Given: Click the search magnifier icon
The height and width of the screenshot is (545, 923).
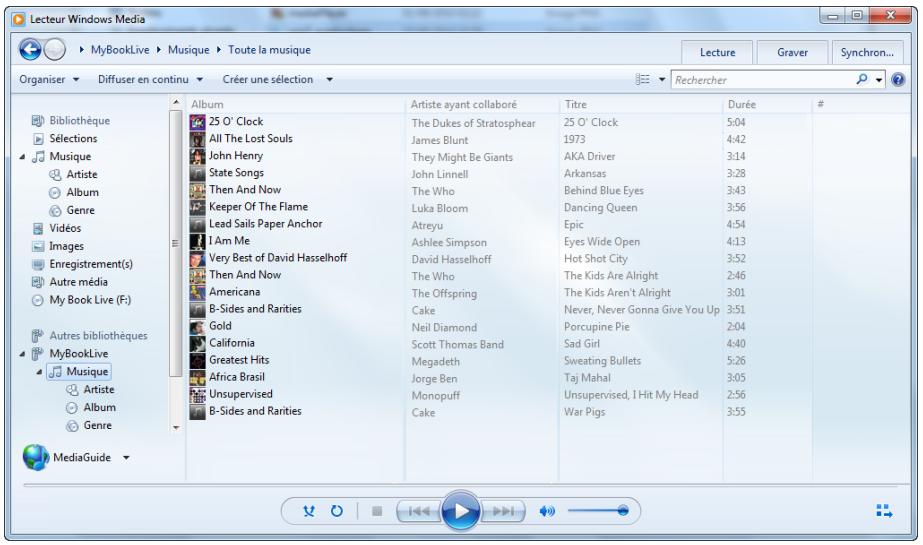Looking at the screenshot, I should tap(862, 79).
